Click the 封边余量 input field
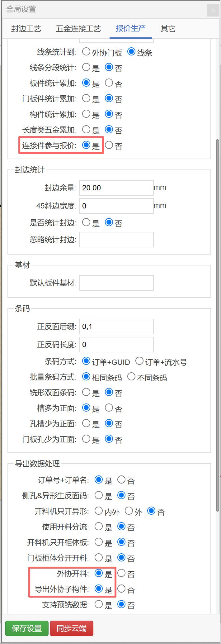The width and height of the screenshot is (221, 644). (x=116, y=188)
